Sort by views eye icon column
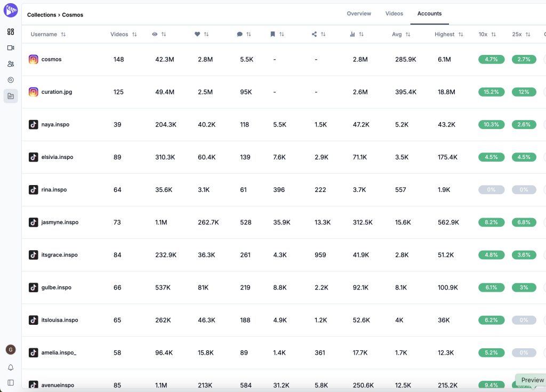This screenshot has width=546, height=392. (159, 34)
